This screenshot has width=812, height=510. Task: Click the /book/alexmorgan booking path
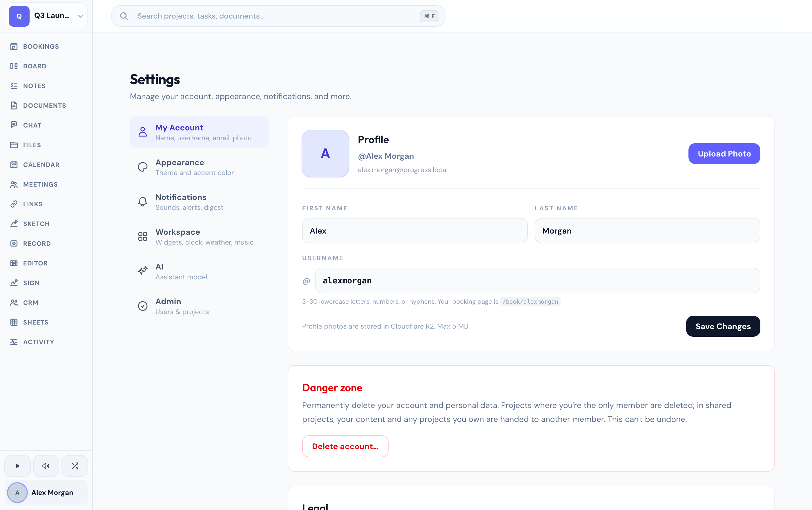click(x=530, y=301)
